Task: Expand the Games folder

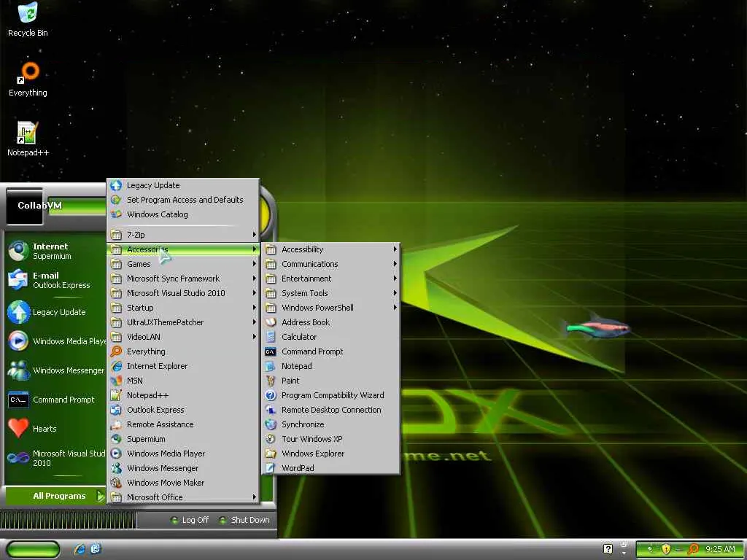Action: click(183, 264)
